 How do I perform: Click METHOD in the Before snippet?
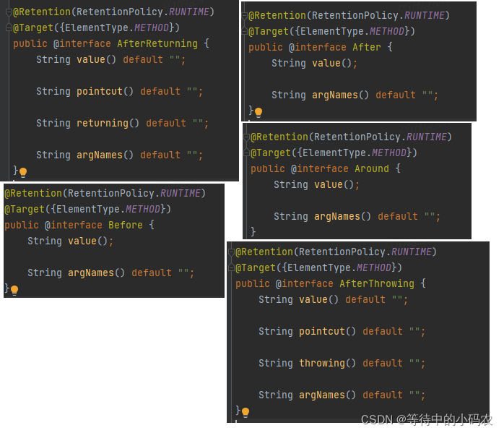143,210
